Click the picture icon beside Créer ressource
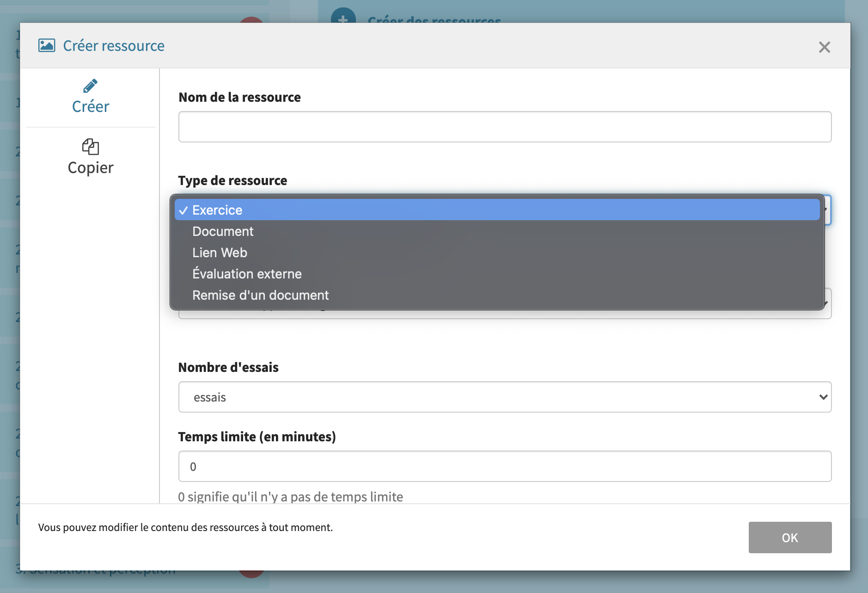 click(x=47, y=45)
